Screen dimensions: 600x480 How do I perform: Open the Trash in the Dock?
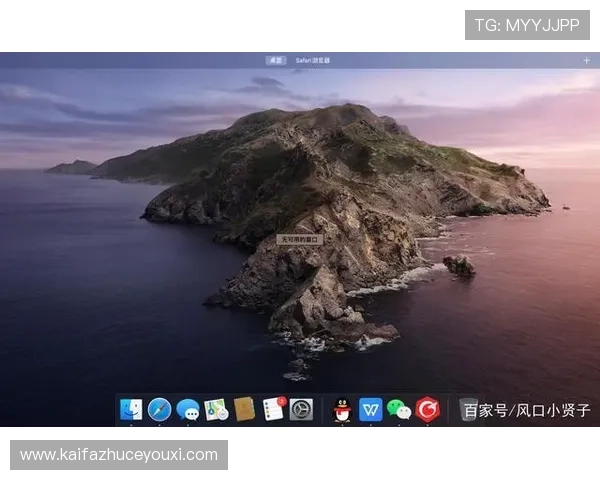(467, 410)
